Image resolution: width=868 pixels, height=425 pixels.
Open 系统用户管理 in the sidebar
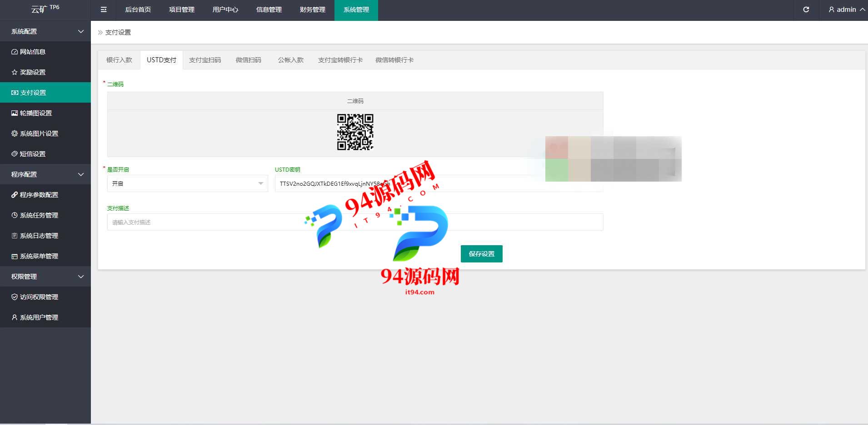[x=45, y=317]
